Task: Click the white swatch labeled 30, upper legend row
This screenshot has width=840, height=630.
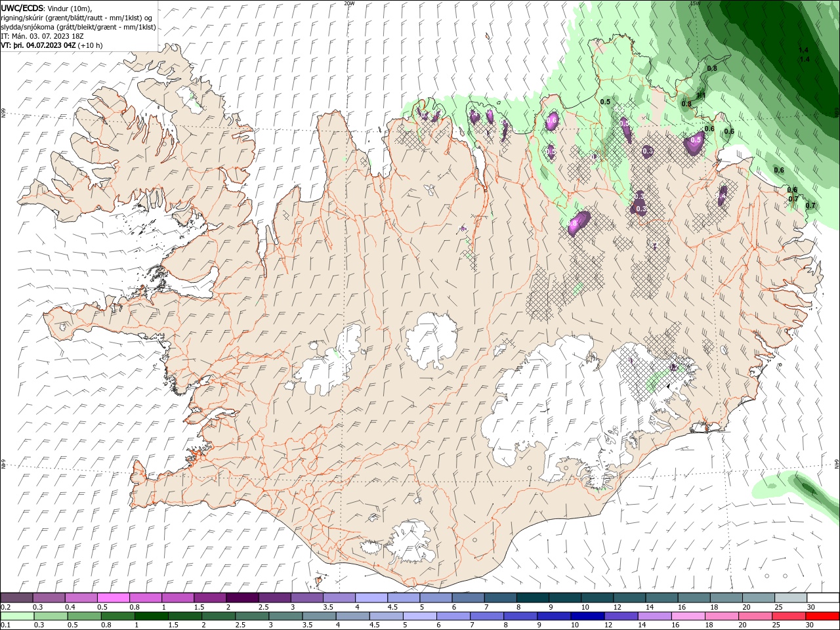Action: click(823, 598)
